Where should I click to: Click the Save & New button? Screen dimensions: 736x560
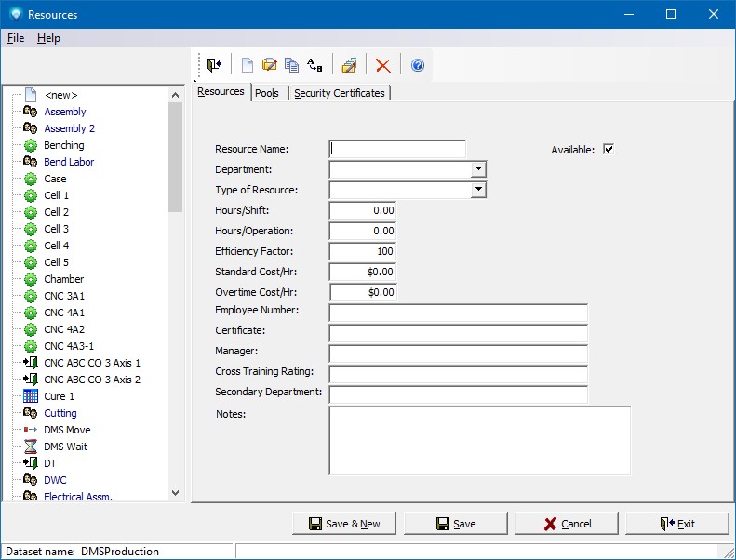[x=343, y=524]
